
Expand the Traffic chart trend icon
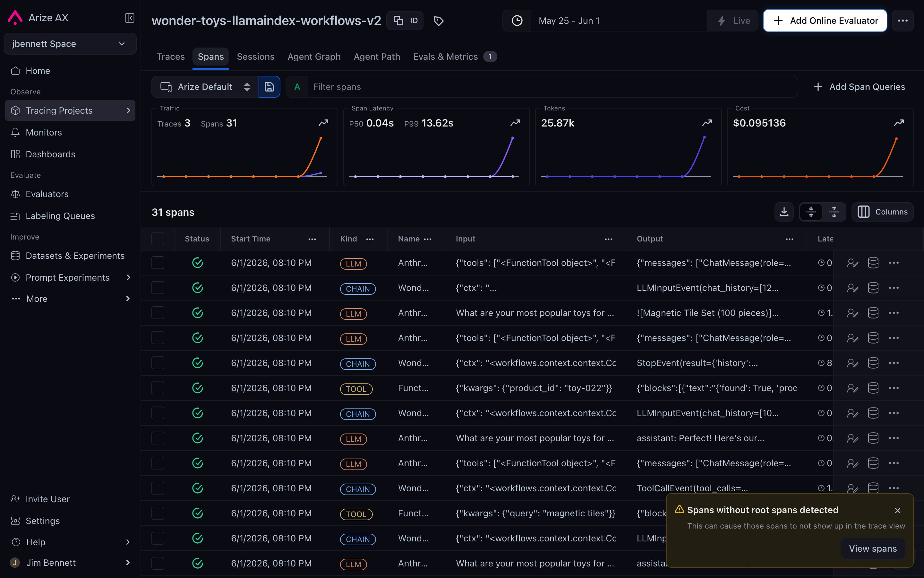coord(323,123)
